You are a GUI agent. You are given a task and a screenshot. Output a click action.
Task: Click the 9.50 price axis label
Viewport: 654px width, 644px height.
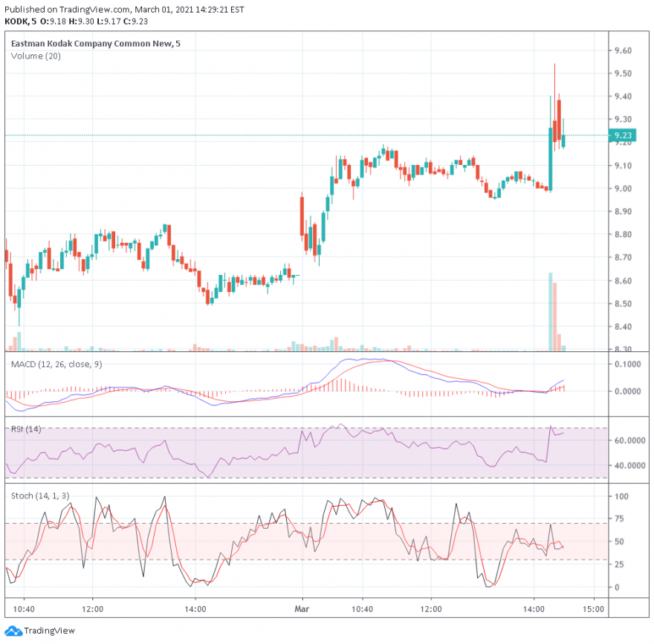point(623,74)
